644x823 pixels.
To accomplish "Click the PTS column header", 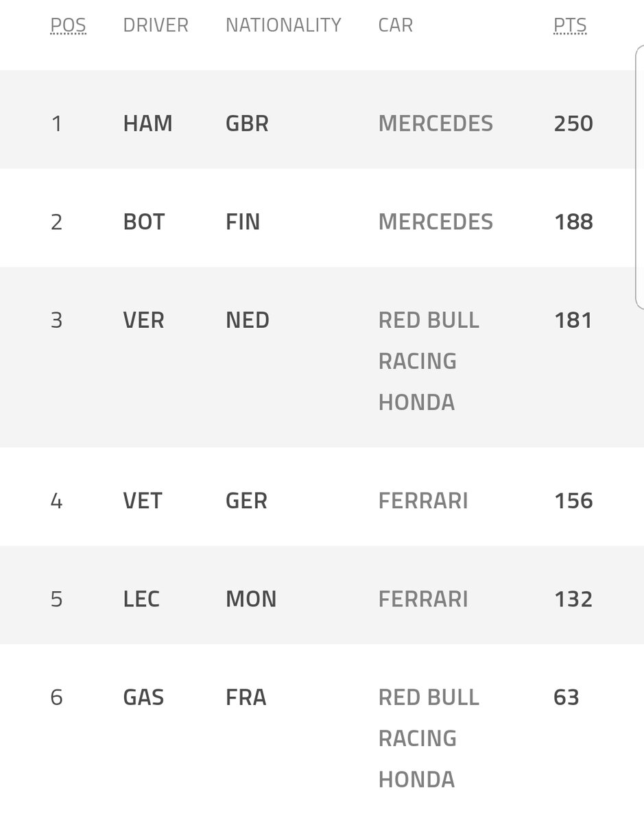I will click(x=570, y=25).
